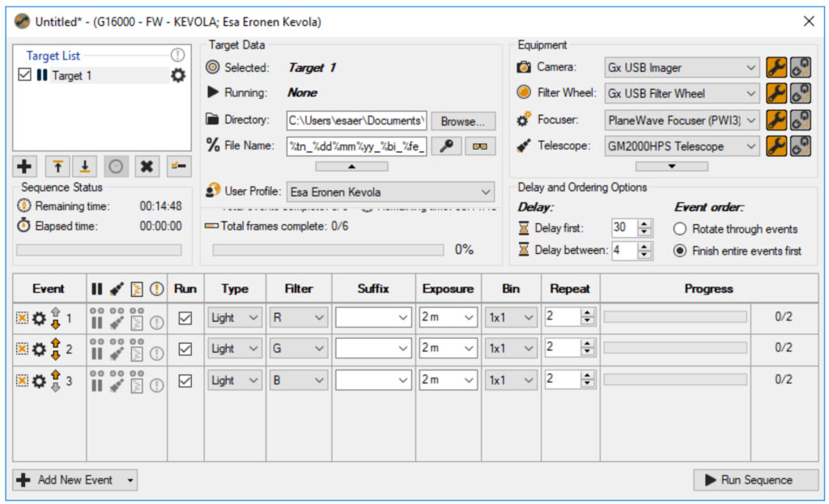This screenshot has width=829, height=504.
Task: Select Rotate through events option
Action: click(x=680, y=229)
